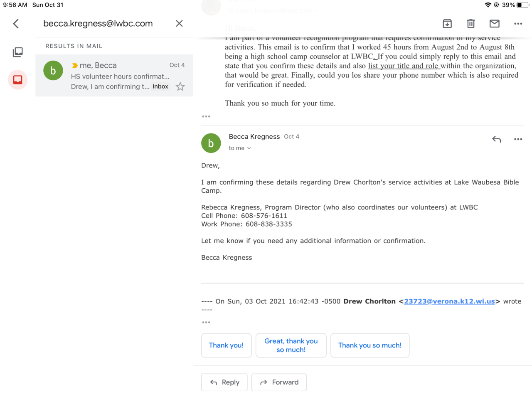Image resolution: width=532 pixels, height=399 pixels.
Task: Expand the trimmed quoted text below signature
Action: (x=206, y=322)
